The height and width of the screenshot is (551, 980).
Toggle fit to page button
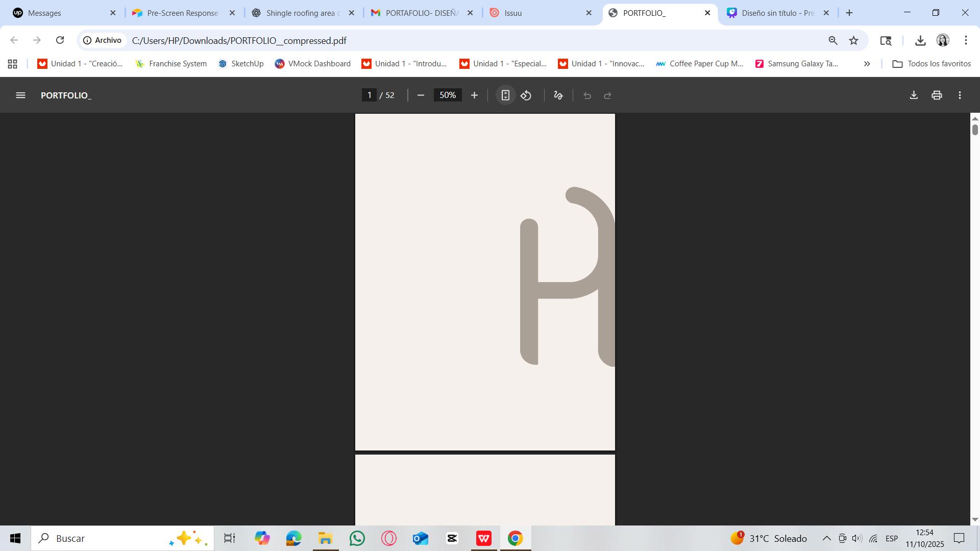tap(505, 95)
